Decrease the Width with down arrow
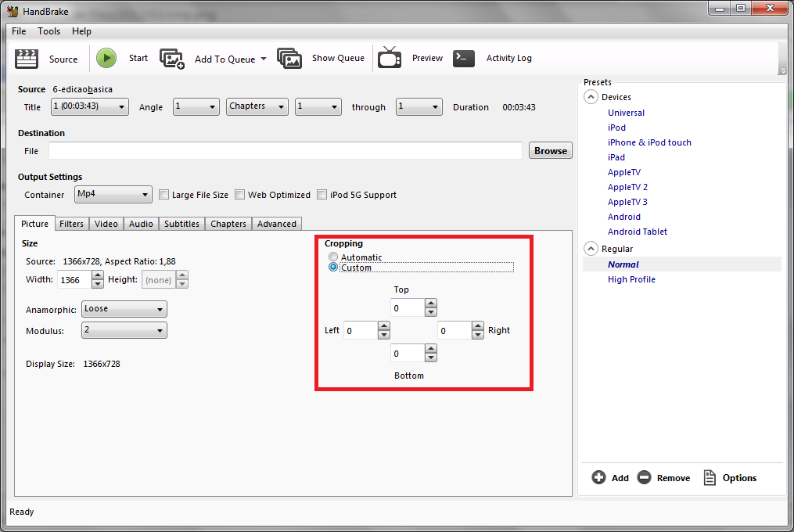794x532 pixels. coord(98,284)
